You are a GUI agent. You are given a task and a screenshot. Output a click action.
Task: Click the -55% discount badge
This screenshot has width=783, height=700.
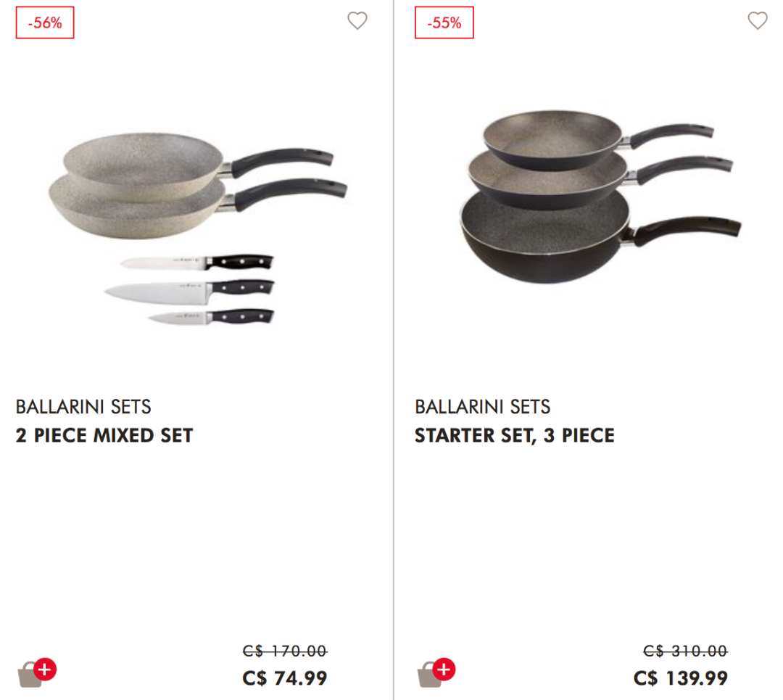(x=444, y=22)
